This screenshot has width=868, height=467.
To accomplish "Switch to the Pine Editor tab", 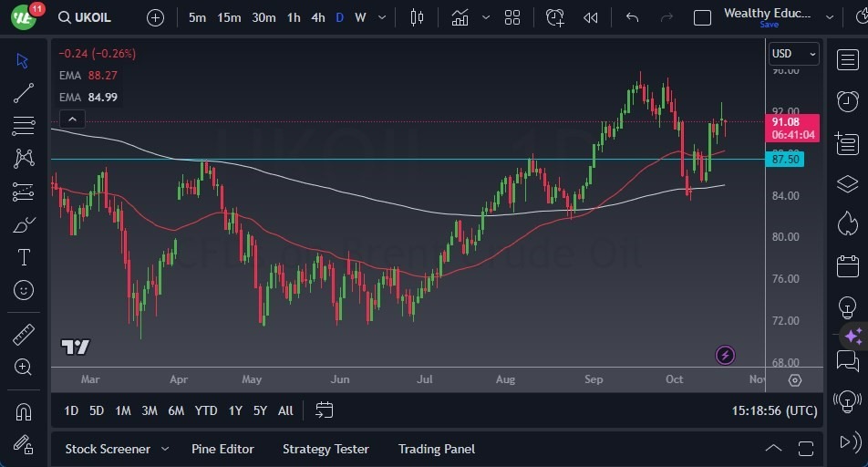I will click(222, 449).
